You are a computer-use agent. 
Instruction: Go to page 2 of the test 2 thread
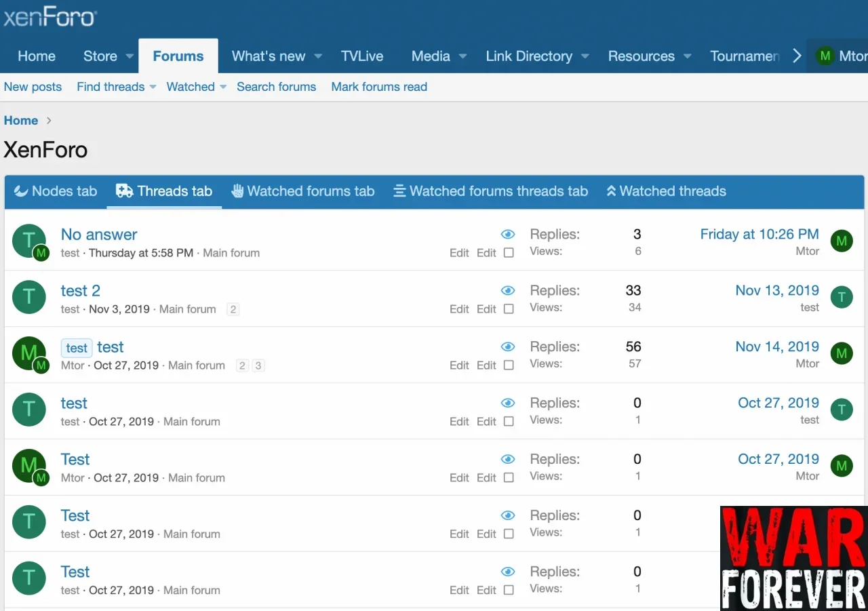tap(233, 309)
